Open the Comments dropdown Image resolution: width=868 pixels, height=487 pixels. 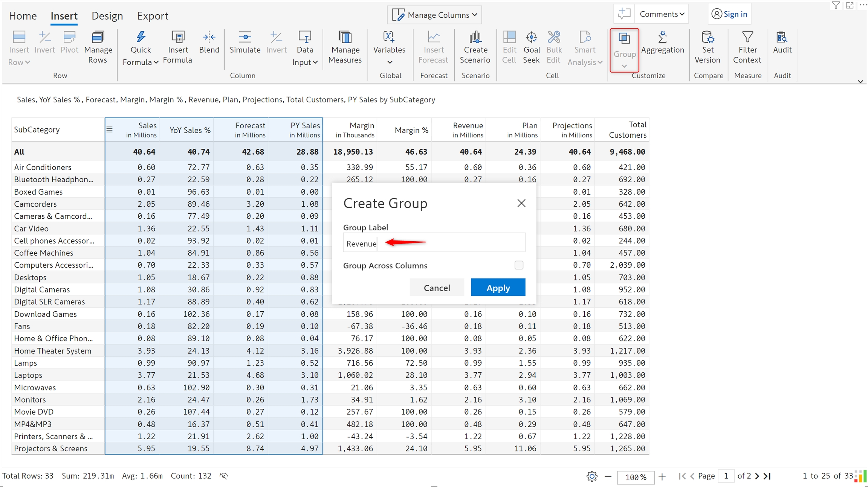(662, 14)
